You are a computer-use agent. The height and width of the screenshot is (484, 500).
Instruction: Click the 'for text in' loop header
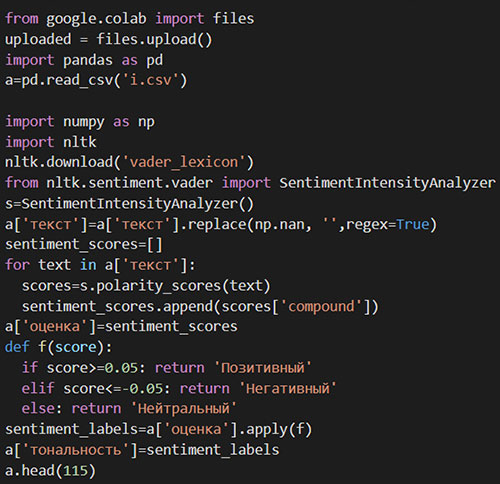tap(51, 265)
